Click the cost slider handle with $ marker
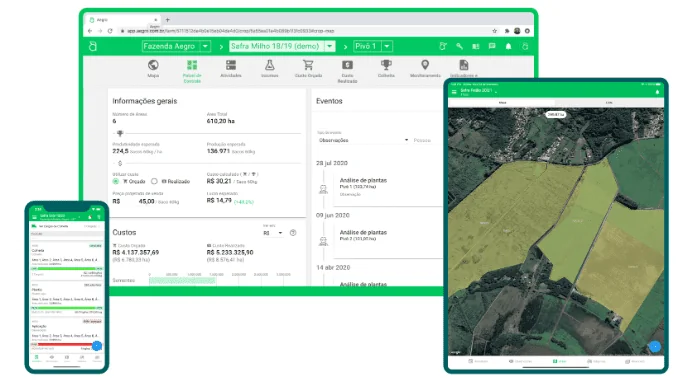This screenshot has width=676, height=384. coord(120,163)
